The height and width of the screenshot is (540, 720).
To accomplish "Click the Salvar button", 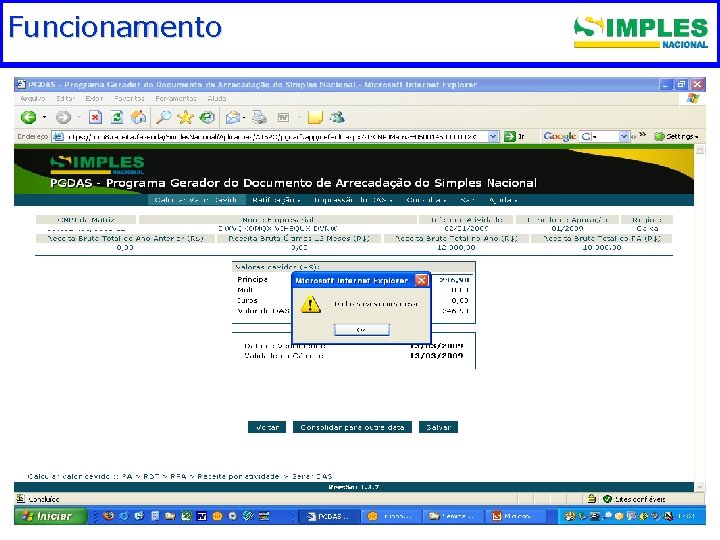I will click(438, 427).
